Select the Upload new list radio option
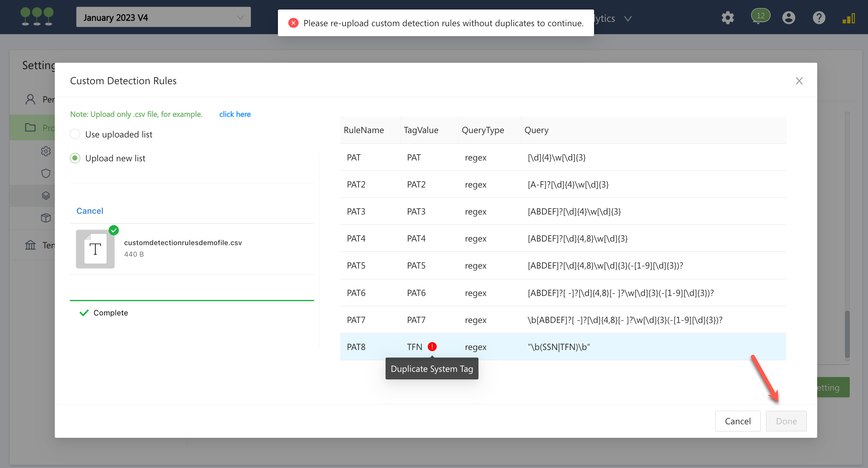Viewport: 868px width, 468px height. pos(75,158)
